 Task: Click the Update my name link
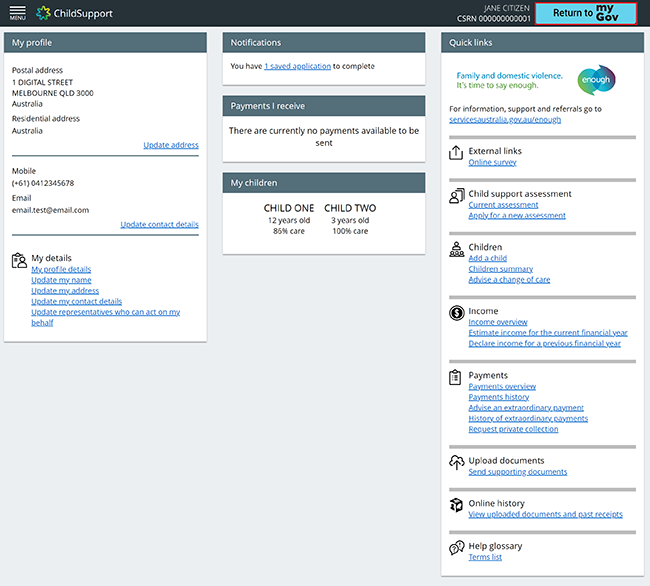[x=61, y=280]
